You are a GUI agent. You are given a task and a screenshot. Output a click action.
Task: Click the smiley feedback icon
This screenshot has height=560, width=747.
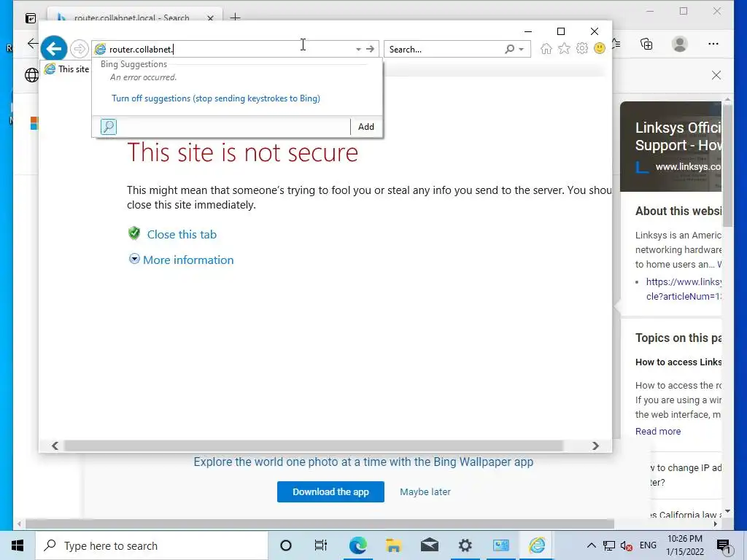coord(600,48)
